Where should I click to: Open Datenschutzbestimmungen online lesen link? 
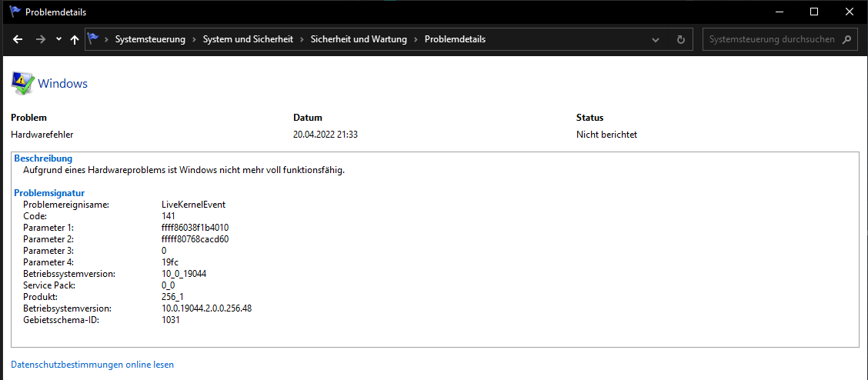(x=92, y=365)
